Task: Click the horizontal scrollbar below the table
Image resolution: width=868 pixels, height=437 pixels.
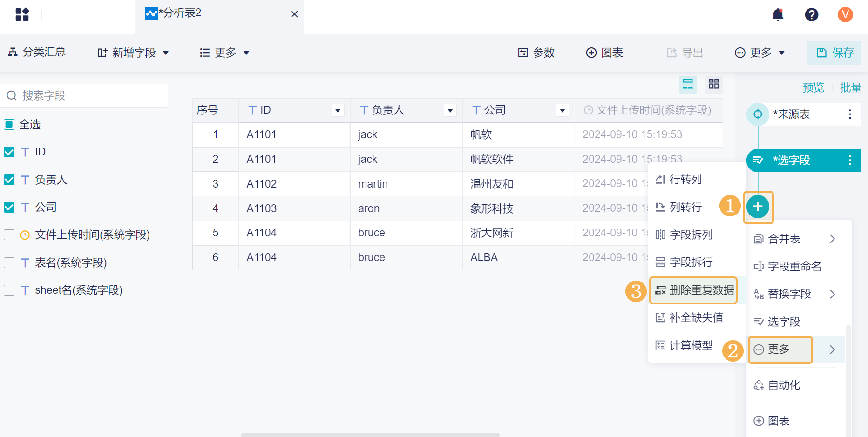Action: [370, 435]
